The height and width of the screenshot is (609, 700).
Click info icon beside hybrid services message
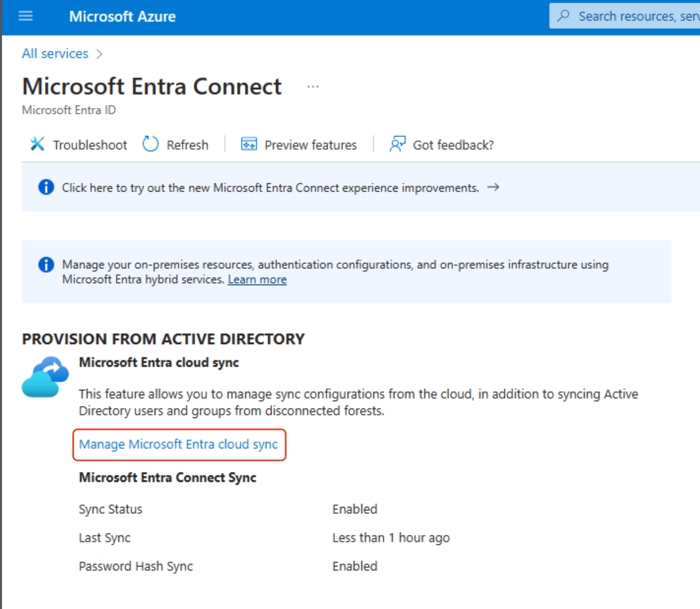[x=46, y=264]
